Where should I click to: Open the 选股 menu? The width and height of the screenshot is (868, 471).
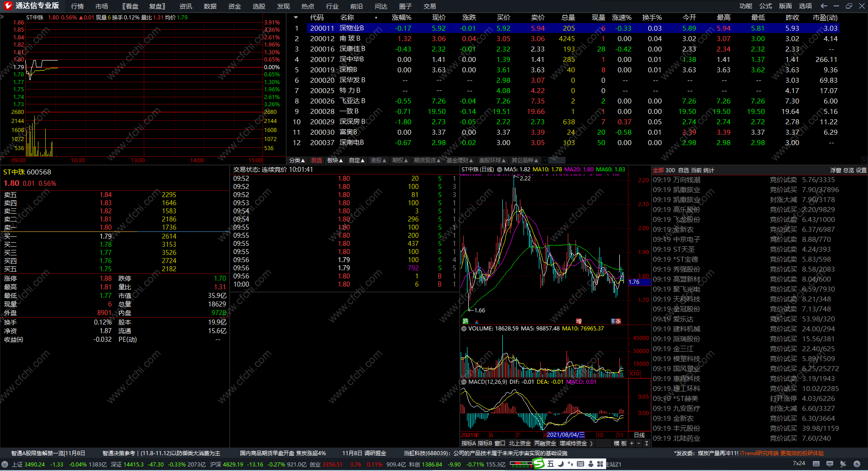[x=259, y=6]
